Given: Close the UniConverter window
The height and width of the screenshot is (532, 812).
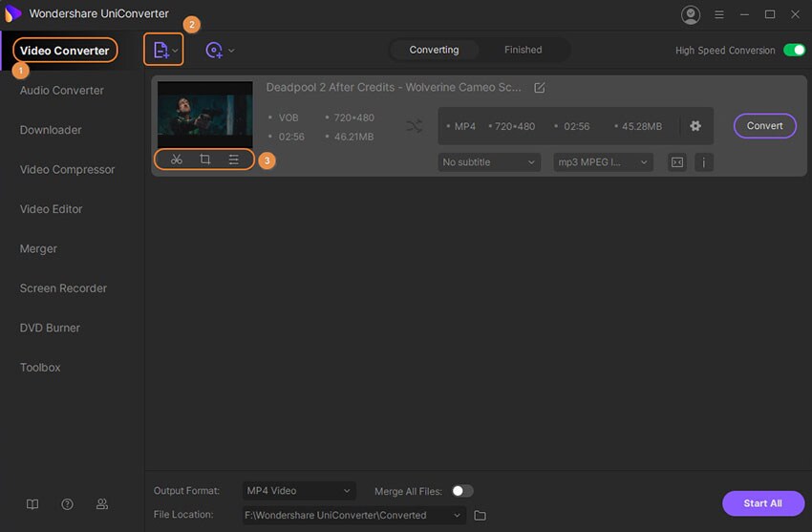Looking at the screenshot, I should 796,14.
